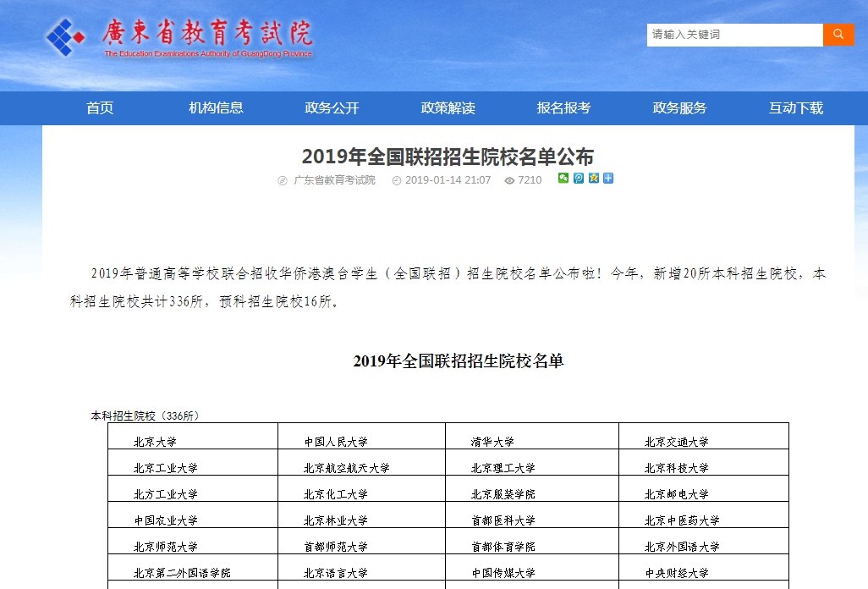Click the table cell 北京第二外国语学院
The image size is (868, 589).
coord(193,567)
